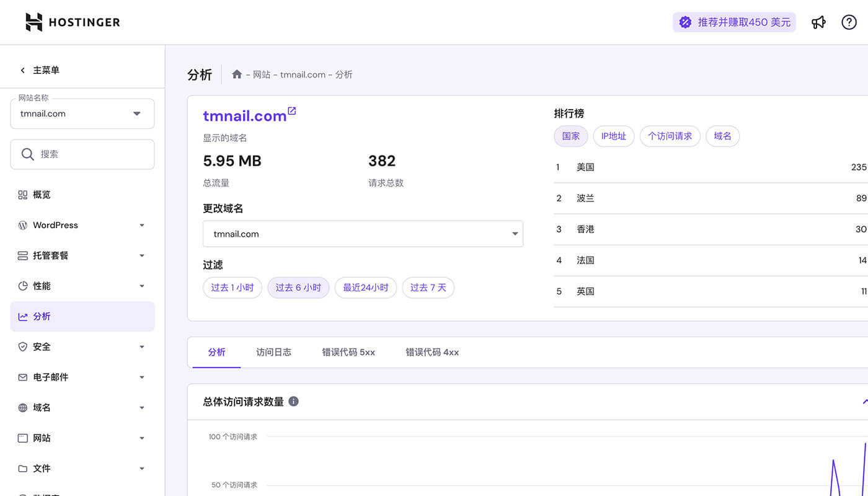Expand the 文件 menu arrow
This screenshot has height=496, width=868.
pos(142,468)
